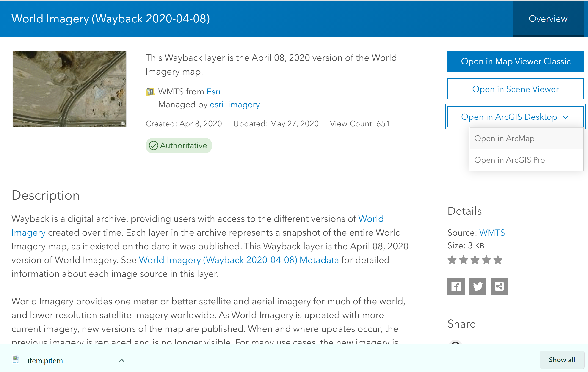Image resolution: width=588 pixels, height=372 pixels.
Task: Click Show all downloads button
Action: (x=562, y=360)
